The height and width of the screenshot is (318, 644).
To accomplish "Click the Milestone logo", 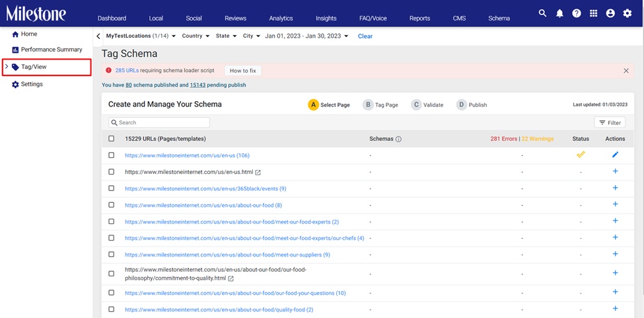I will click(x=36, y=14).
